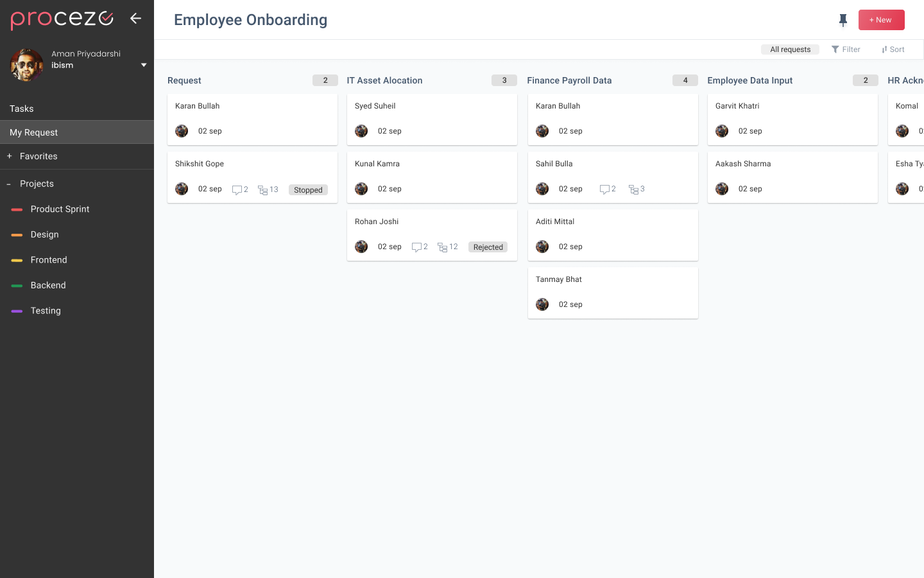The height and width of the screenshot is (578, 924).
Task: Click the back arrow beside the Proceze logo
Action: pos(135,18)
